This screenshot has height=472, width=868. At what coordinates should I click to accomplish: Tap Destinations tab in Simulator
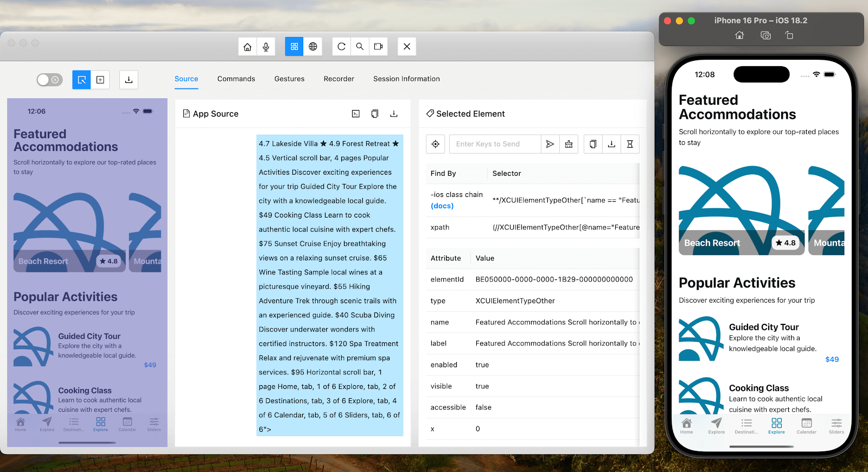[746, 426]
